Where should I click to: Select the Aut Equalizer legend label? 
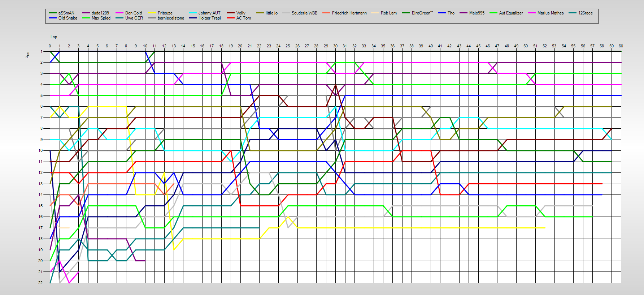(511, 13)
